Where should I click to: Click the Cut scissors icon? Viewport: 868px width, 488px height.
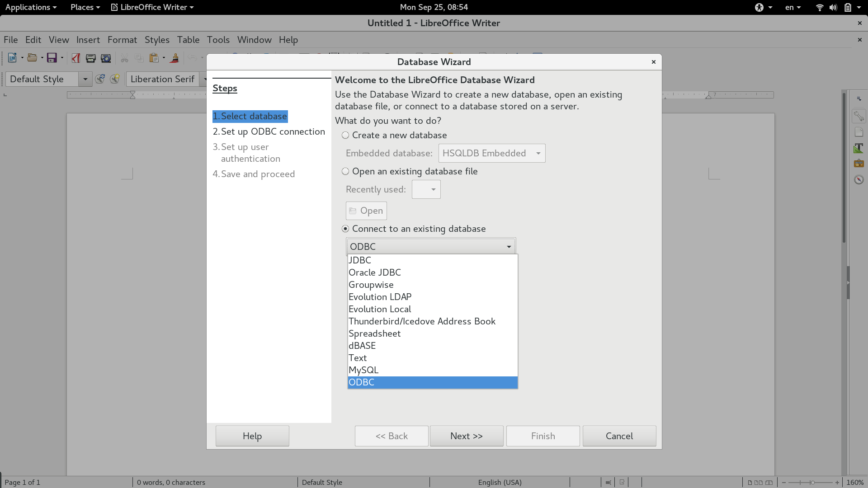click(124, 58)
